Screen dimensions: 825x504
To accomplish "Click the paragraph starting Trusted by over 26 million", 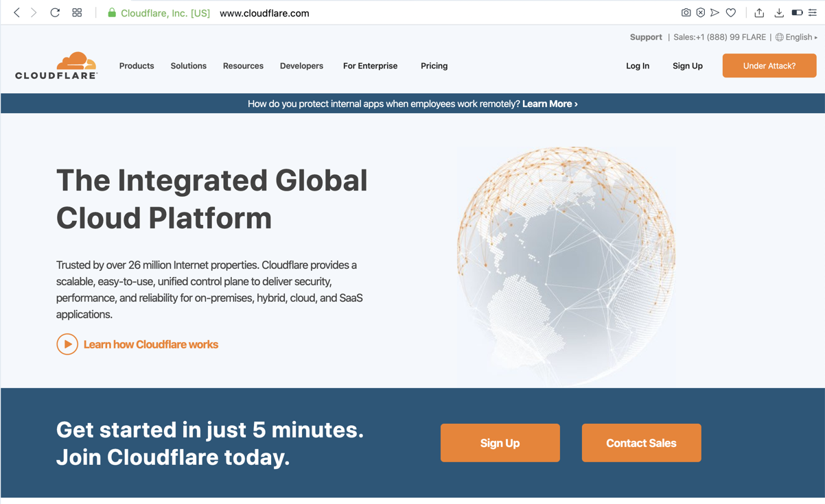I will coord(209,289).
